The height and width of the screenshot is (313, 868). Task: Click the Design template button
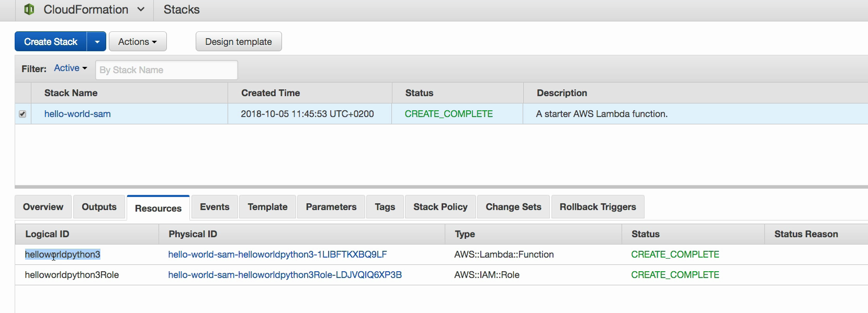point(239,41)
